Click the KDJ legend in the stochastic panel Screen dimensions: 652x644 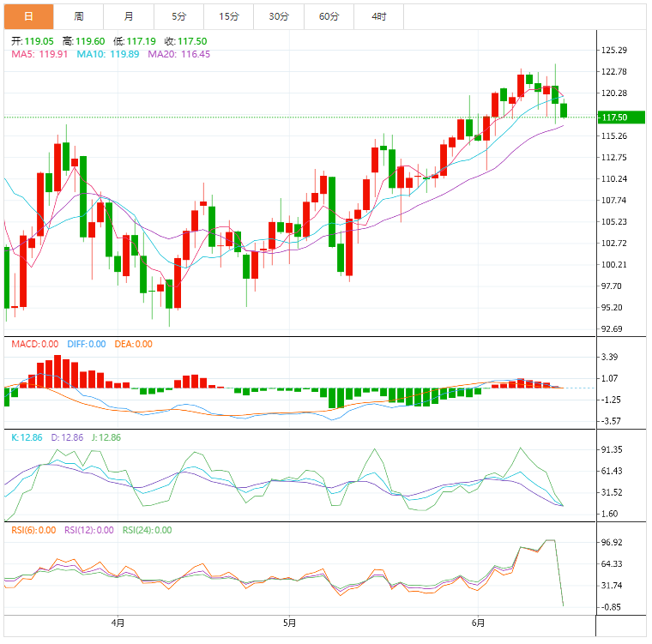click(x=64, y=437)
